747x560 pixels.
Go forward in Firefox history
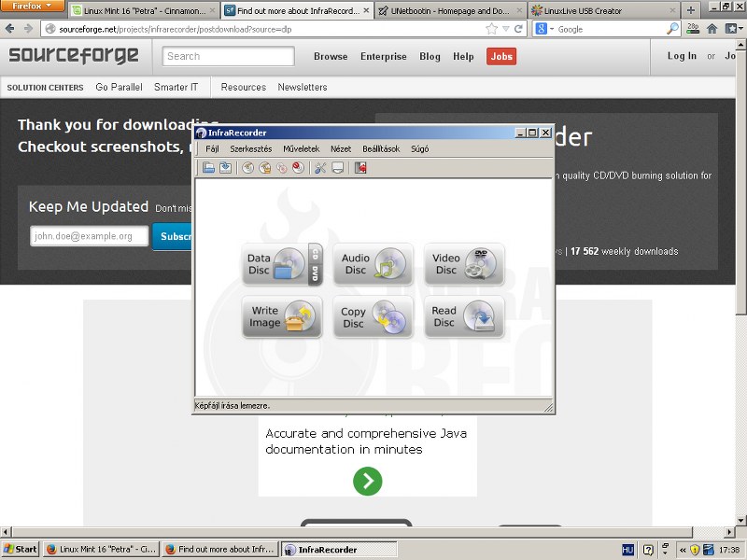[x=29, y=29]
